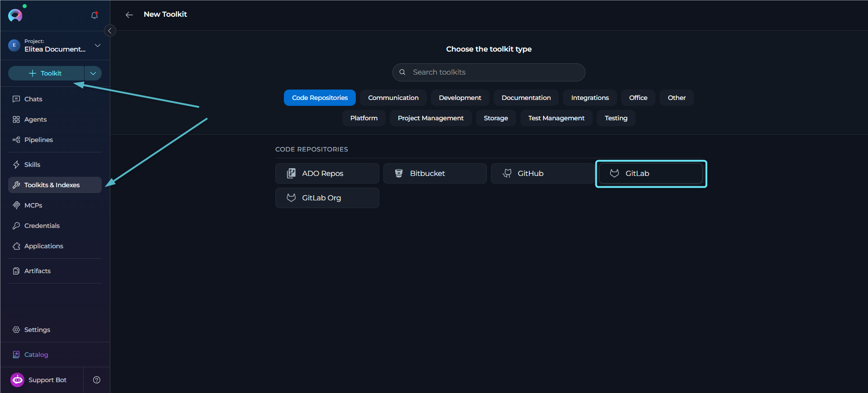Select Toolkits & Indexes menu item
The image size is (868, 393).
(55, 185)
